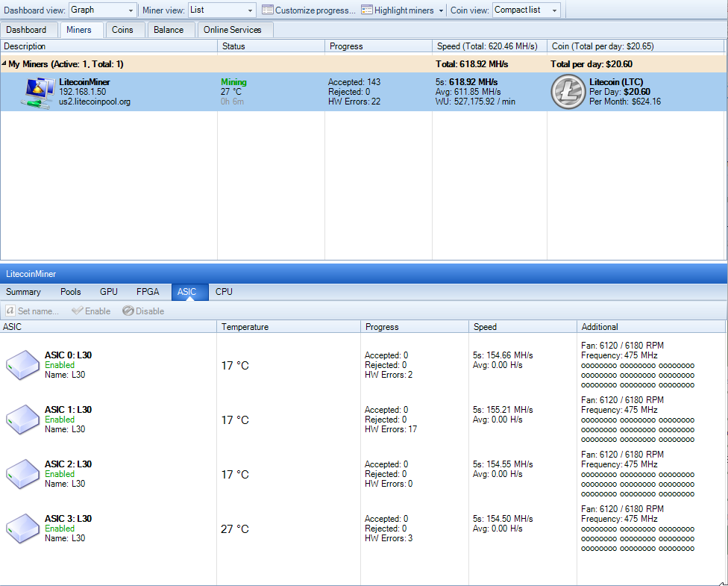The height and width of the screenshot is (586, 728).
Task: Collapse the My Miners group
Action: click(4, 63)
